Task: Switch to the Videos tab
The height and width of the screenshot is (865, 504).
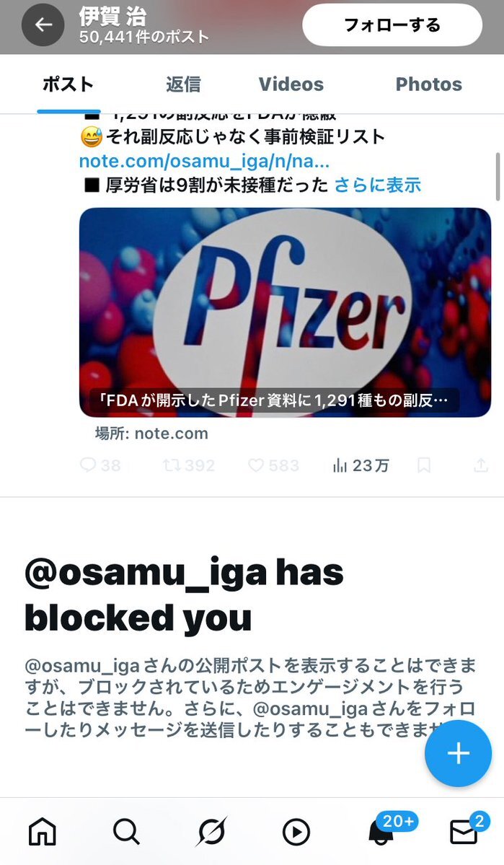Action: coord(291,84)
